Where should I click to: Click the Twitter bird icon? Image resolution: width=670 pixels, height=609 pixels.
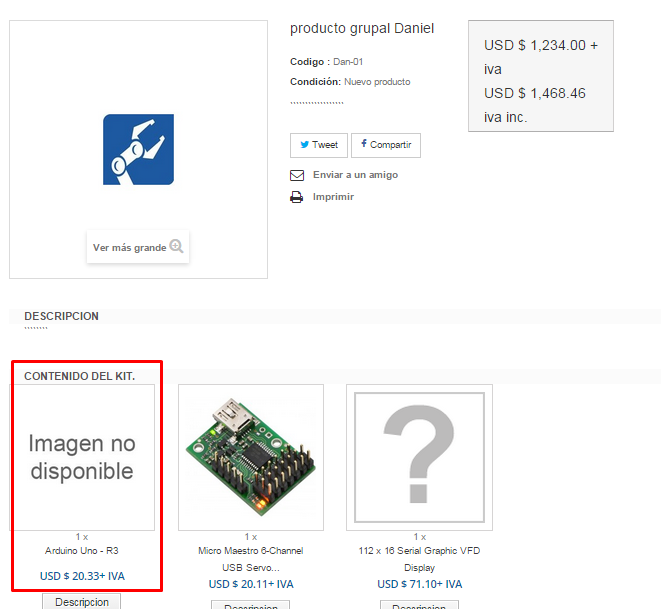[304, 144]
